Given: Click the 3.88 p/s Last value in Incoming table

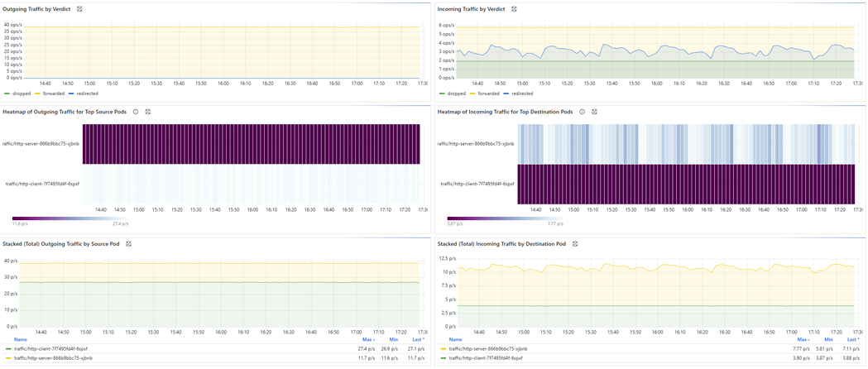Looking at the screenshot, I should point(853,358).
